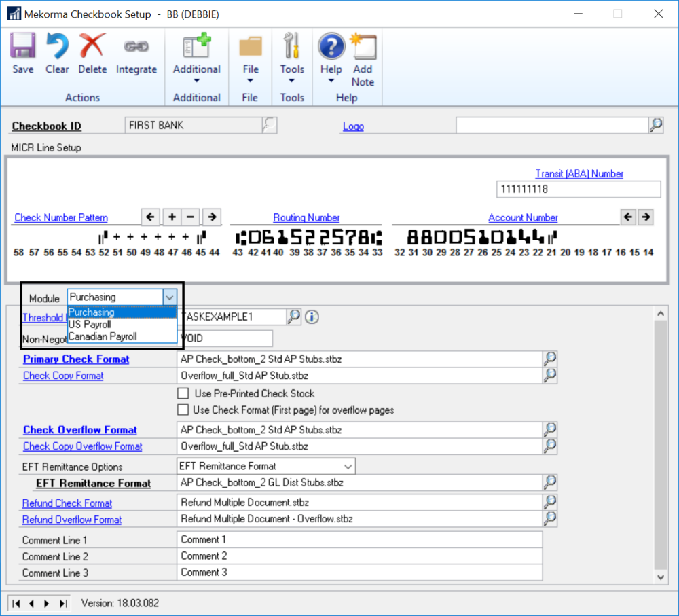Expand Tools menu arrow
Screen dimensions: 679x616
coord(292,81)
